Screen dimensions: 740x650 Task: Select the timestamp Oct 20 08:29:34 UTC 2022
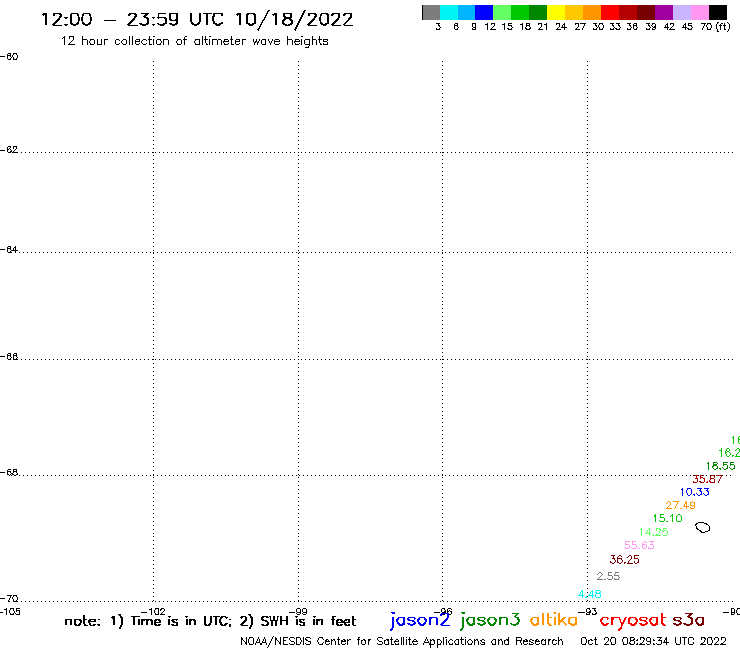click(653, 641)
